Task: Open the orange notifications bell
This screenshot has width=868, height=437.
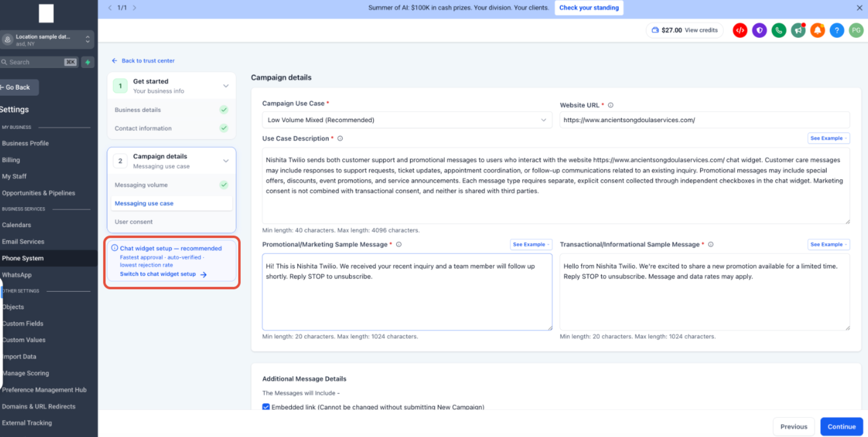Action: (817, 30)
